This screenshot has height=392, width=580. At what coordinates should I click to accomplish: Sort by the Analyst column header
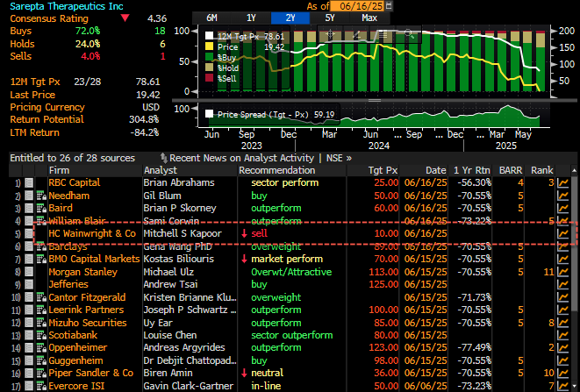[x=161, y=170]
